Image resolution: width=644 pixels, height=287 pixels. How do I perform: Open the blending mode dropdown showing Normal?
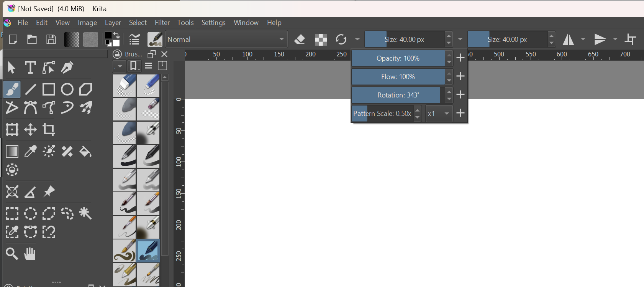point(226,40)
